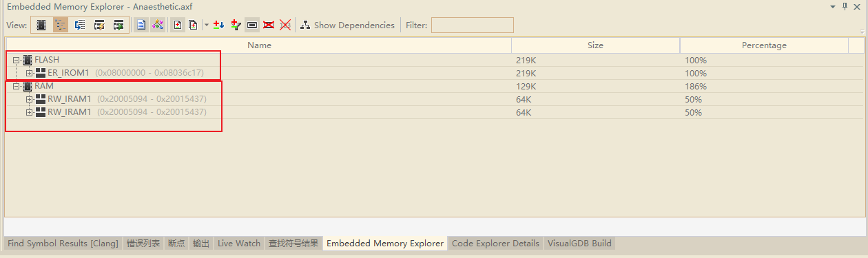Open the VisualGDB Build tab
868x258 pixels.
[x=579, y=244]
